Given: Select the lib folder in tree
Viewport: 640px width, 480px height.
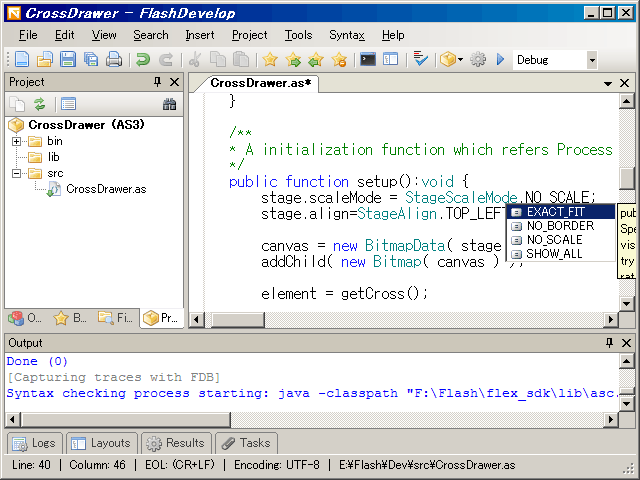Looking at the screenshot, I should tap(53, 157).
